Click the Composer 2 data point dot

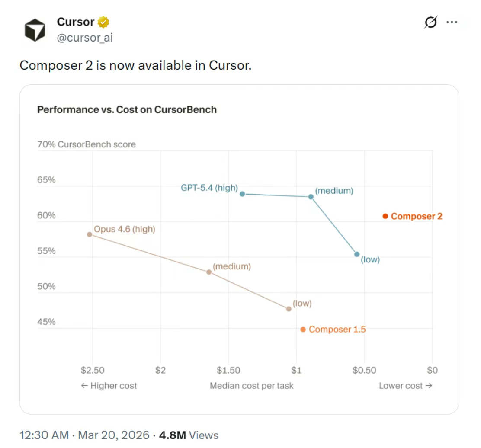coord(385,216)
